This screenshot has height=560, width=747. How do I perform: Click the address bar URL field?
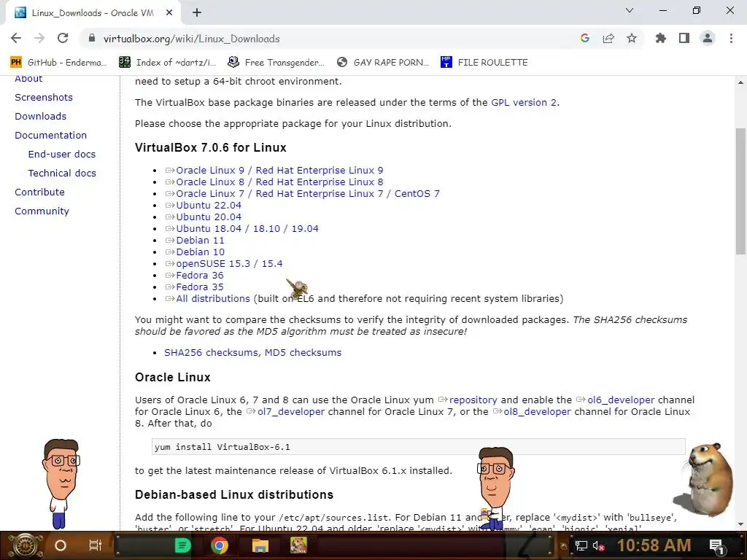tap(329, 39)
